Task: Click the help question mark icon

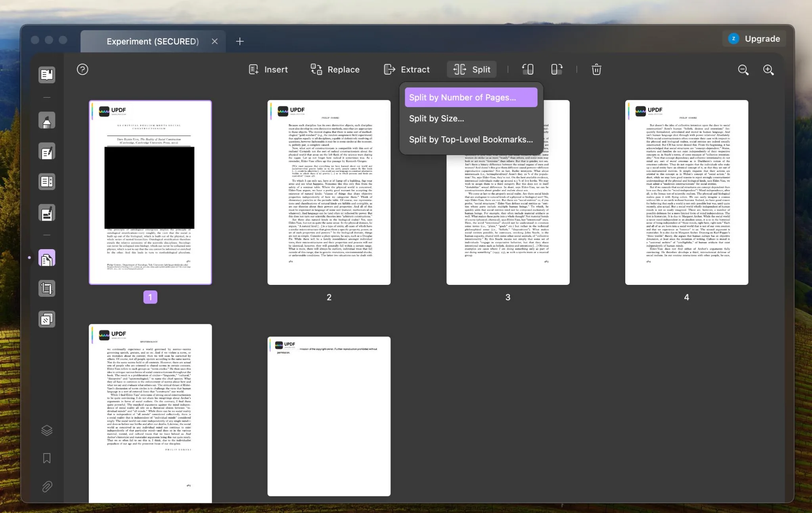Action: tap(82, 69)
